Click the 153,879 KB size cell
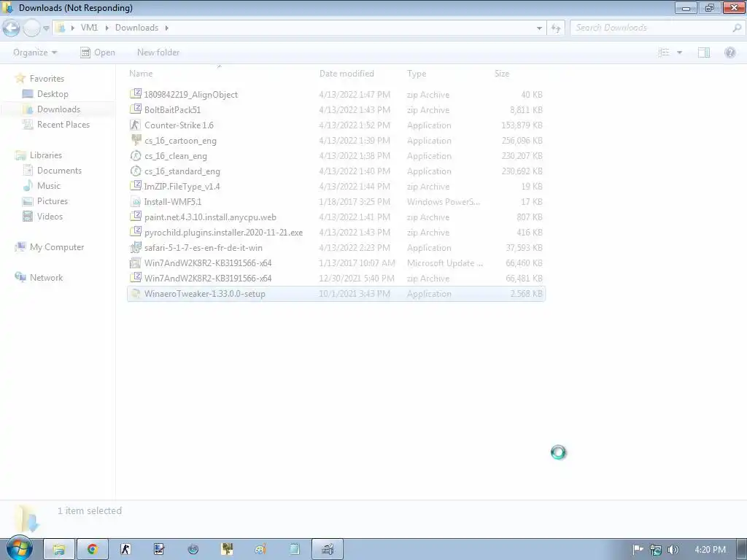The width and height of the screenshot is (747, 560). tap(522, 125)
